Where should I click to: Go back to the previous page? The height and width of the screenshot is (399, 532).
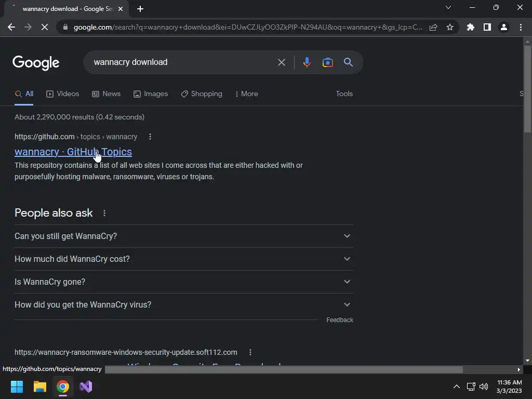click(x=11, y=27)
